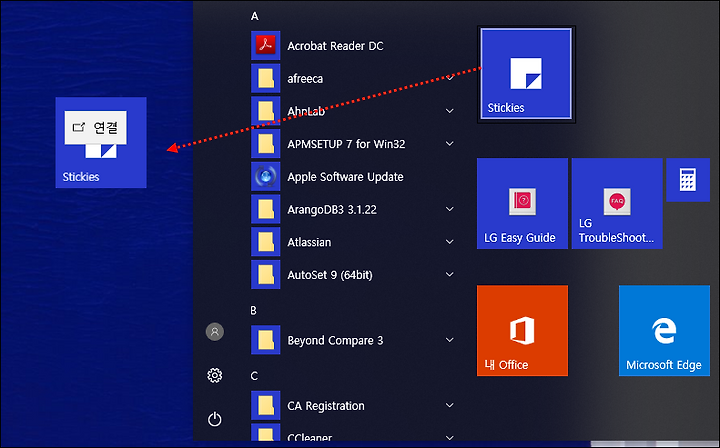Viewport: 720px width, 448px height.
Task: Open Settings gear in Start sidebar
Action: 214,375
